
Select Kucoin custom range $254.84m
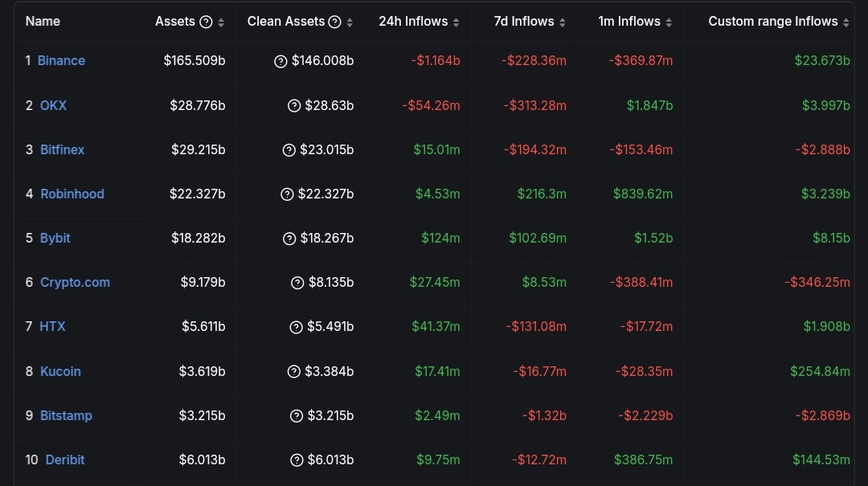point(820,371)
